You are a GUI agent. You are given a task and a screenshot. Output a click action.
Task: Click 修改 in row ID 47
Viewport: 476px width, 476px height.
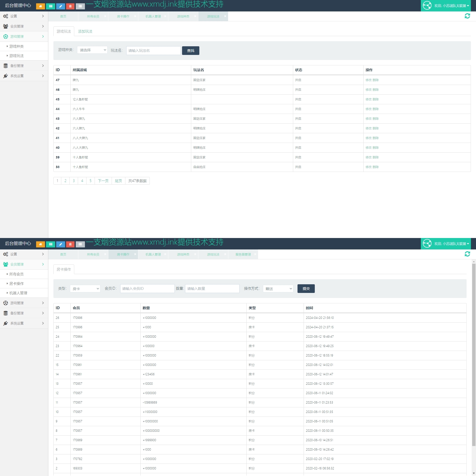click(x=368, y=80)
